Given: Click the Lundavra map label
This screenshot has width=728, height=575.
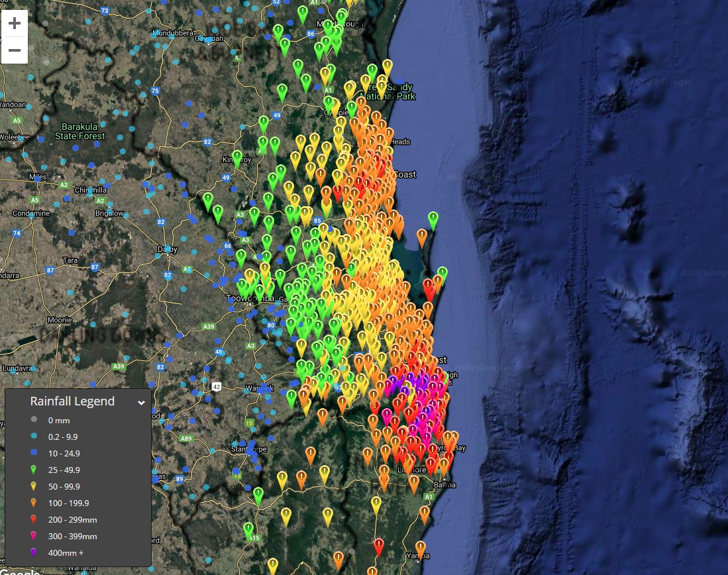Looking at the screenshot, I should tap(18, 368).
